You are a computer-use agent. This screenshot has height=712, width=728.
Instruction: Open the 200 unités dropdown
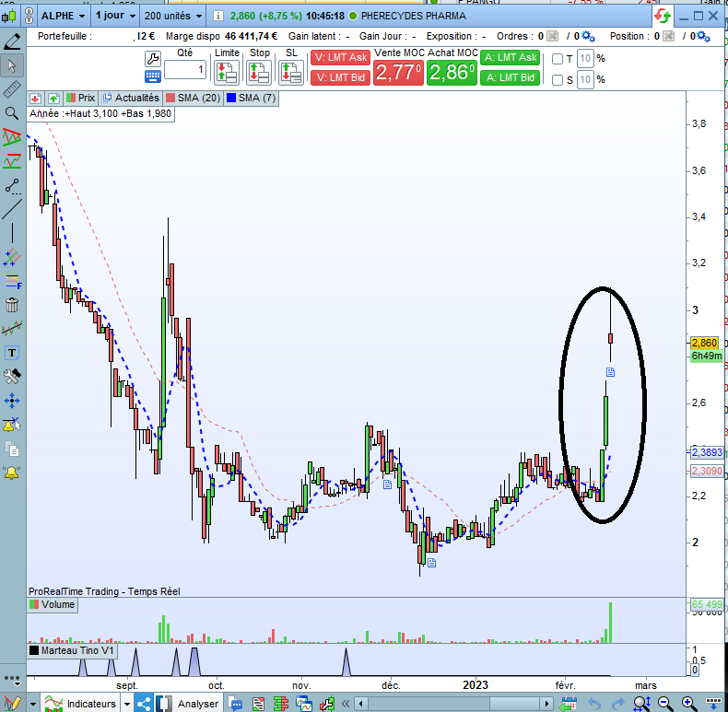coord(172,16)
